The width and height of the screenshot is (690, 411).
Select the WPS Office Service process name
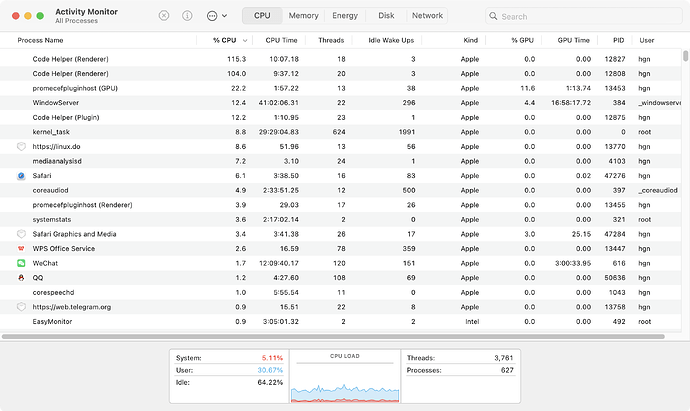[64, 249]
